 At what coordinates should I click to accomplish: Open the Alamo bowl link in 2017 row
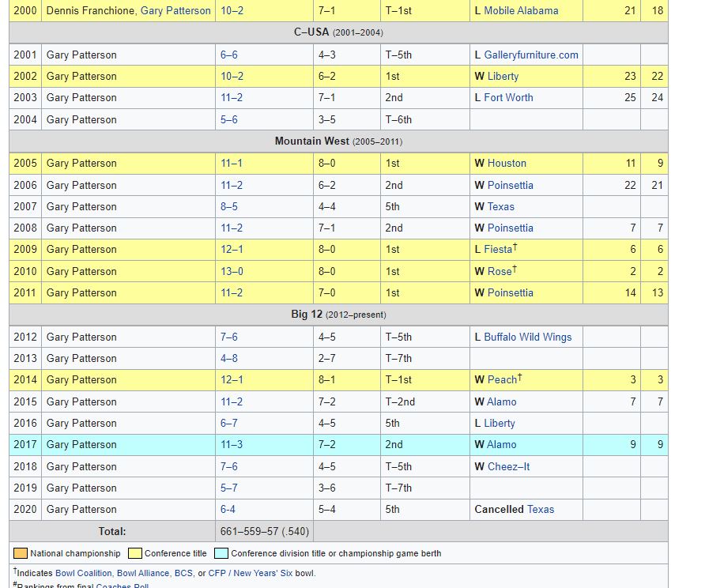tap(503, 444)
